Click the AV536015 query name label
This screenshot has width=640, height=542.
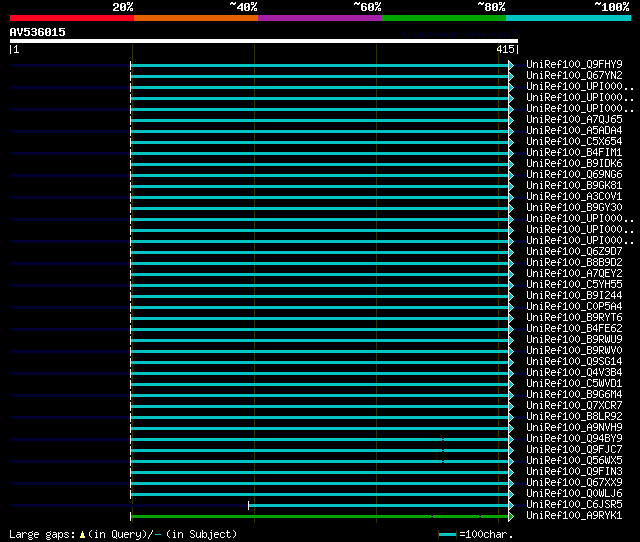tap(38, 32)
